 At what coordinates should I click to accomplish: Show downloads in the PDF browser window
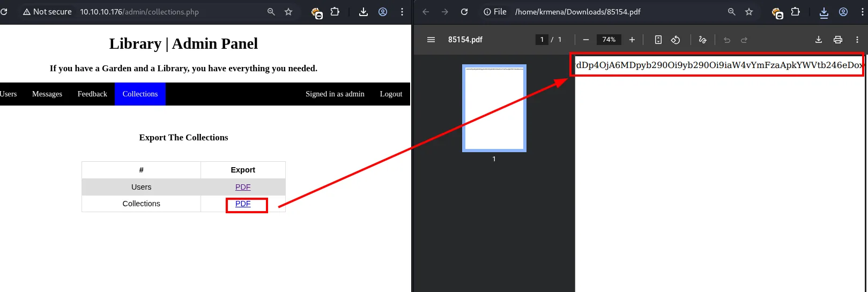click(x=824, y=12)
